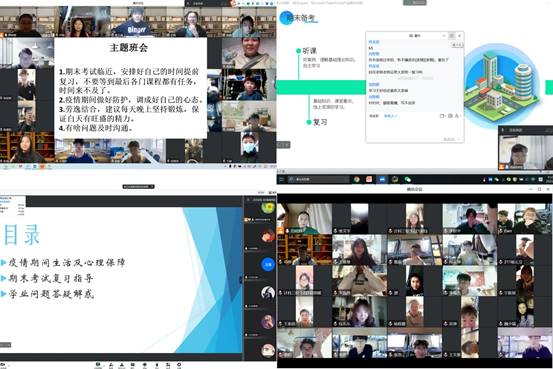Select the first top-left tile of the gallery window

click(304, 218)
